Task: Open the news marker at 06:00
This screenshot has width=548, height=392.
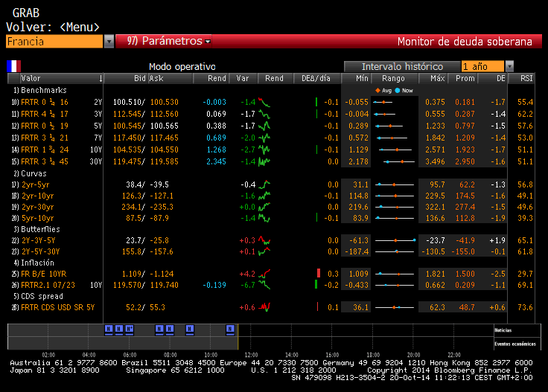Action: point(130,329)
